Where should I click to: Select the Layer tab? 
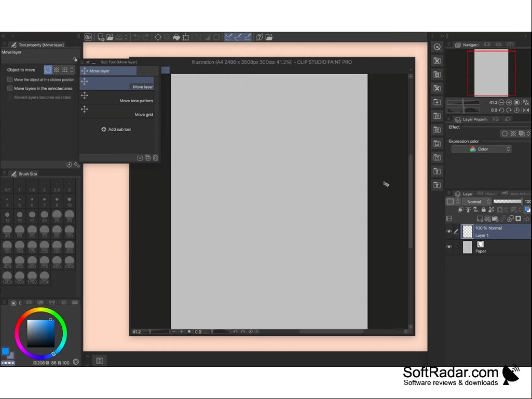(x=464, y=194)
